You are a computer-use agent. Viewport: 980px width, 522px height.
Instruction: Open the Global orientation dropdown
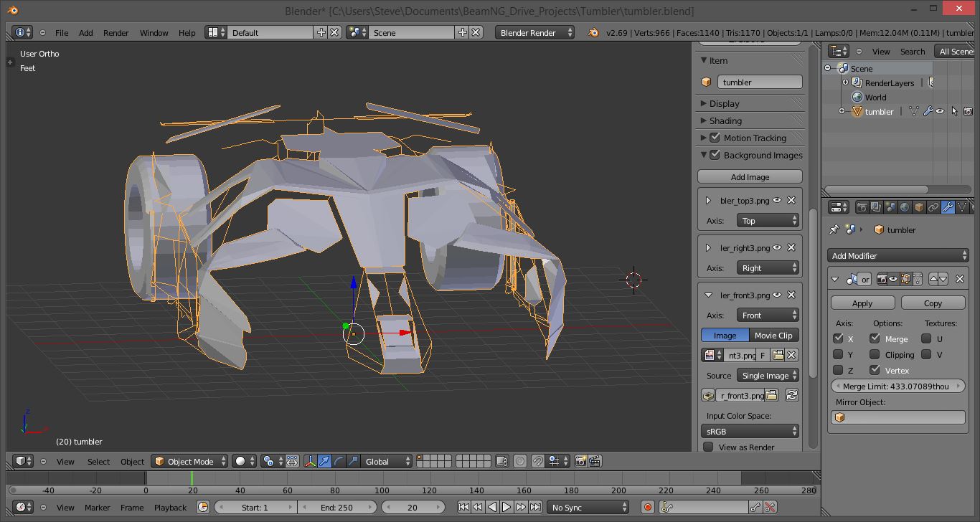tap(387, 461)
